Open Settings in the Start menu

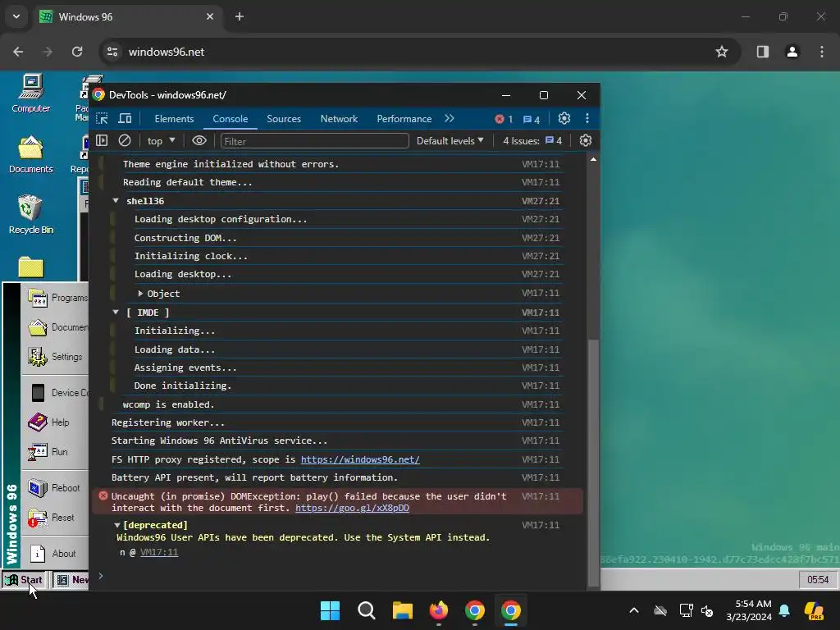(55, 357)
